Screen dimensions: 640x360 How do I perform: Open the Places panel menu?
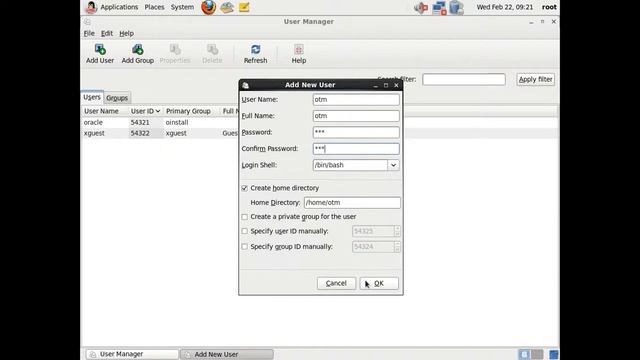pyautogui.click(x=154, y=7)
